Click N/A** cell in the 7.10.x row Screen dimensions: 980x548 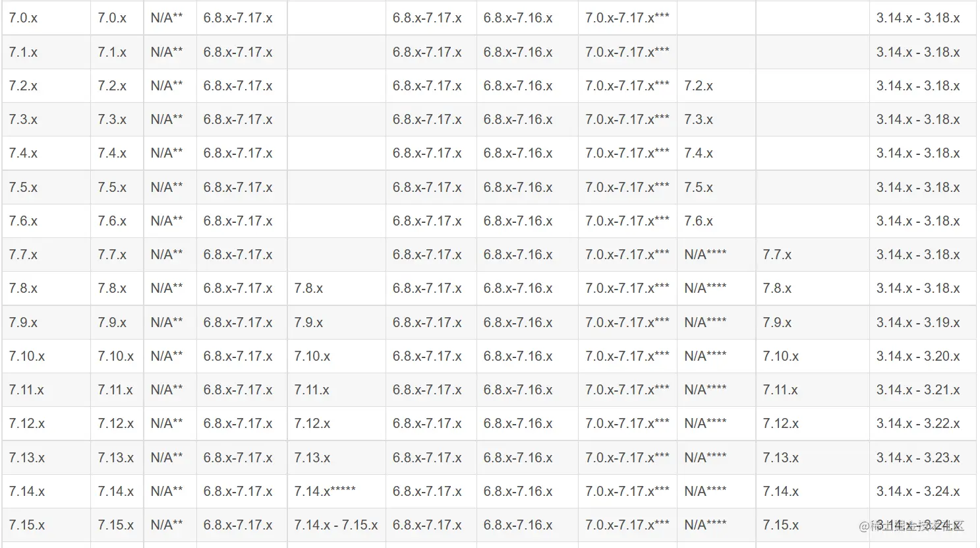coord(167,356)
